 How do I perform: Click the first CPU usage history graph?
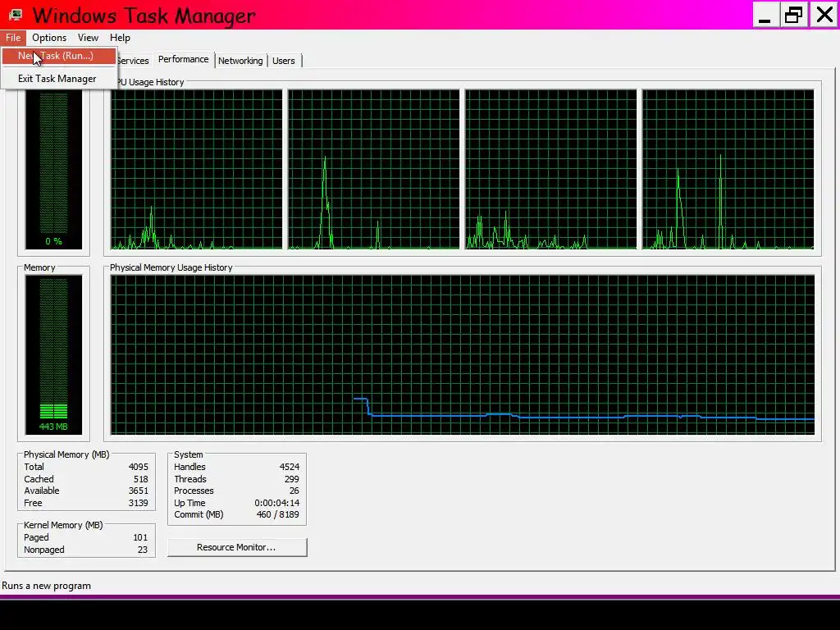pyautogui.click(x=197, y=169)
